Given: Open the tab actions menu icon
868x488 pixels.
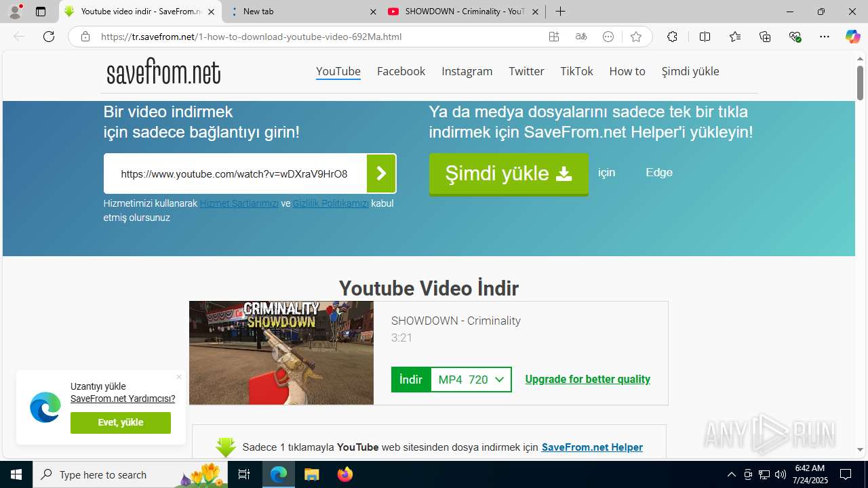Looking at the screenshot, I should click(41, 12).
